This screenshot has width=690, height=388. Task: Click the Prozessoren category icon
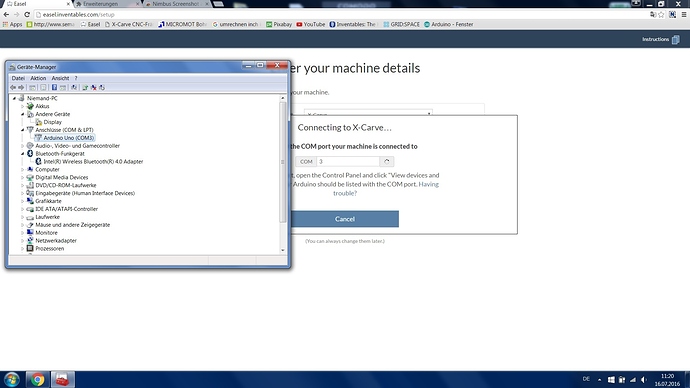[x=30, y=249]
